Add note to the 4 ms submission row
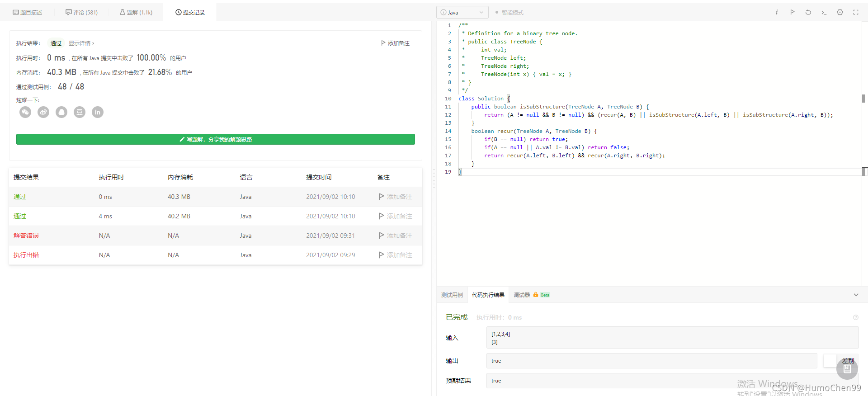The width and height of the screenshot is (868, 396). [396, 216]
